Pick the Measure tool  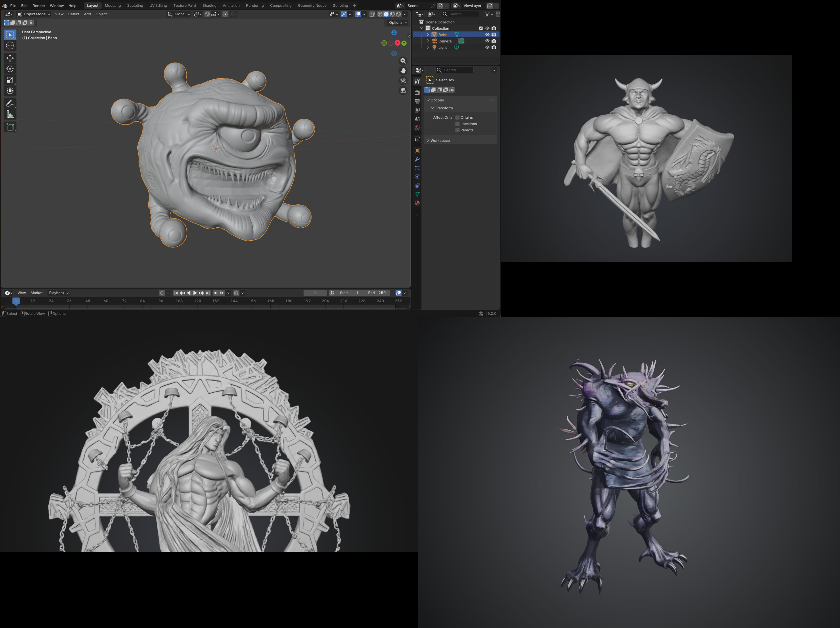click(10, 115)
